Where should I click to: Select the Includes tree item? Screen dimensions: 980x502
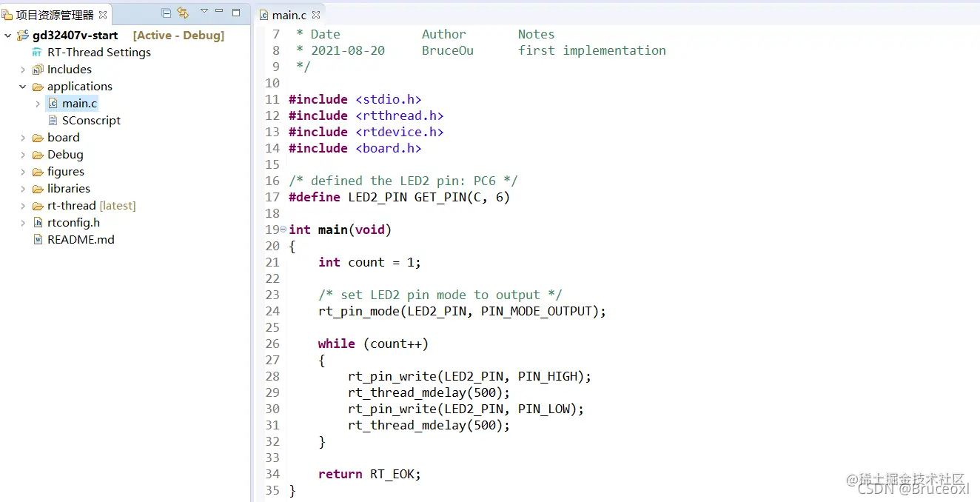(x=70, y=70)
